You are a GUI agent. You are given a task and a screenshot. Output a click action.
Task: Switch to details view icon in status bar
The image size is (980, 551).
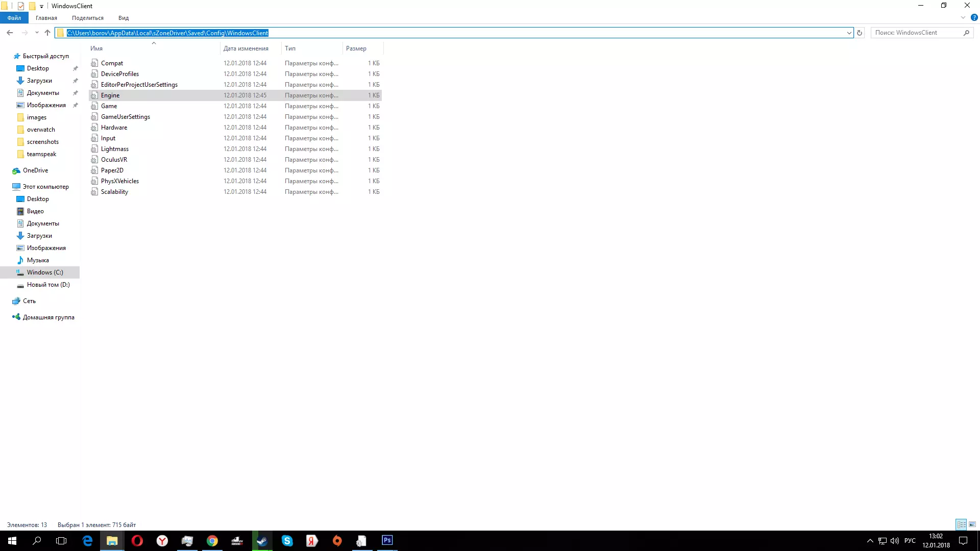point(961,524)
